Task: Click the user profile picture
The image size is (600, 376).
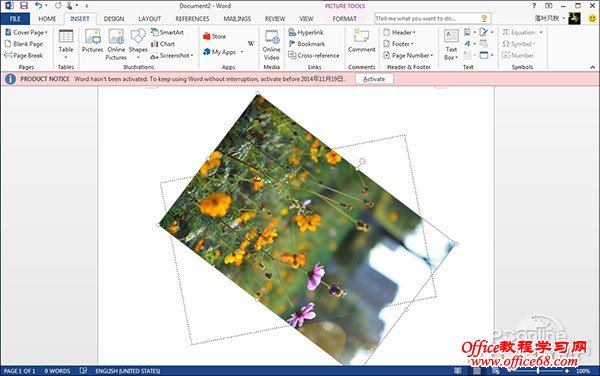Action: point(574,18)
